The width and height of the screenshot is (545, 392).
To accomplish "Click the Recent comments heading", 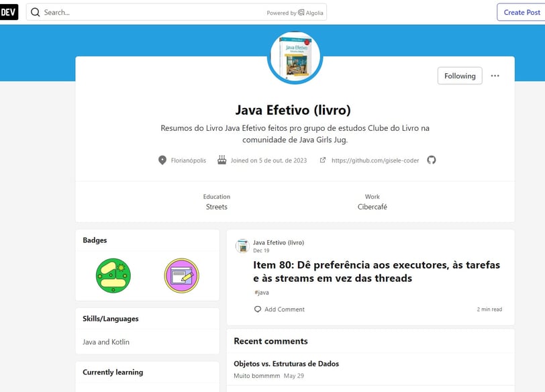I will click(x=270, y=341).
